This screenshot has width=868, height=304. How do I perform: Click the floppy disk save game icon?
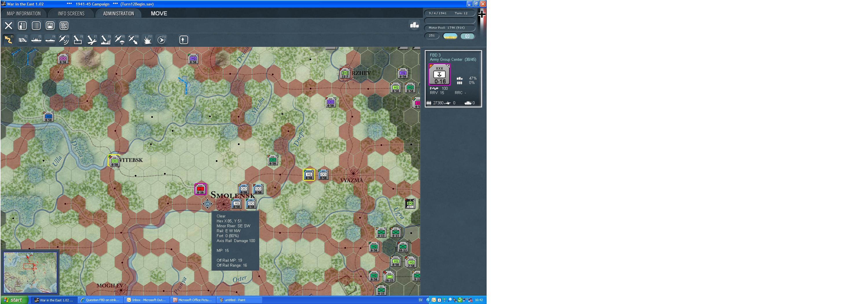click(x=50, y=25)
